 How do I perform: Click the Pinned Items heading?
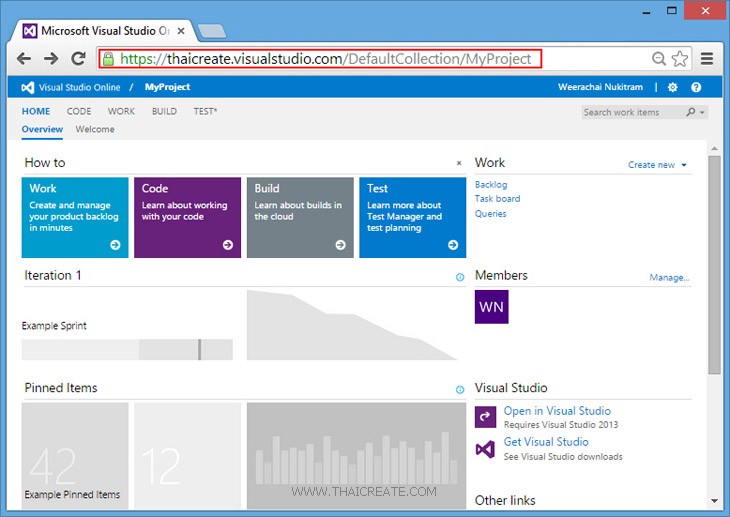[61, 388]
